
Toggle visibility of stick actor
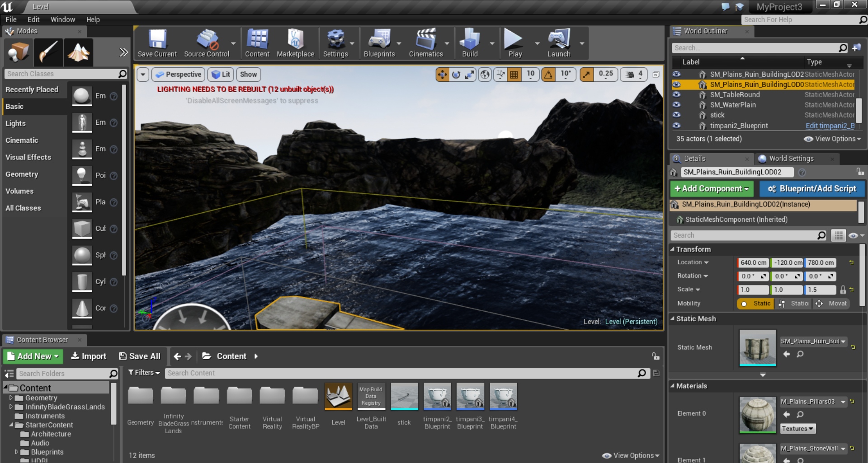(676, 115)
